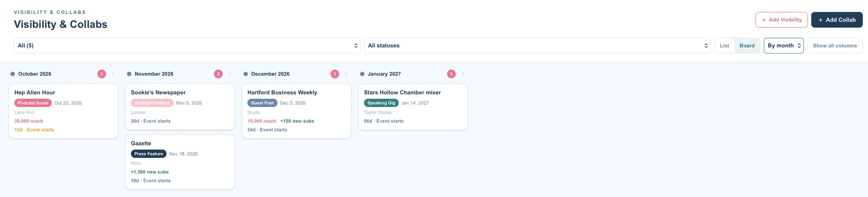Click the November 2026 count badge
Viewport: 868px width, 197px height.
coord(218,74)
